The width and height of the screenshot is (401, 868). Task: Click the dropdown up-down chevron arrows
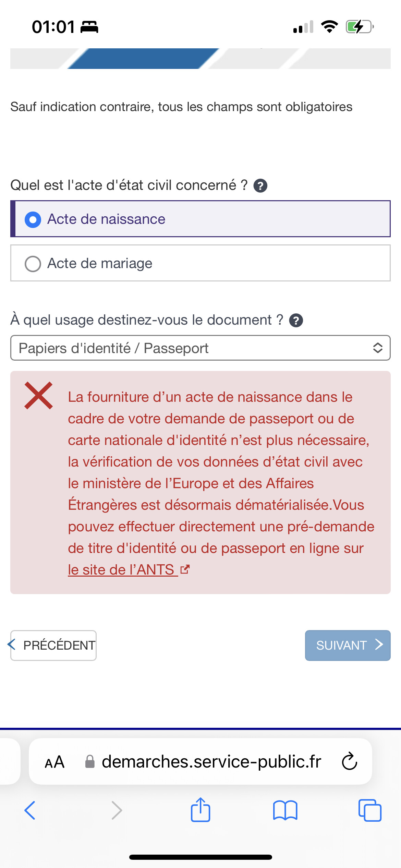377,348
